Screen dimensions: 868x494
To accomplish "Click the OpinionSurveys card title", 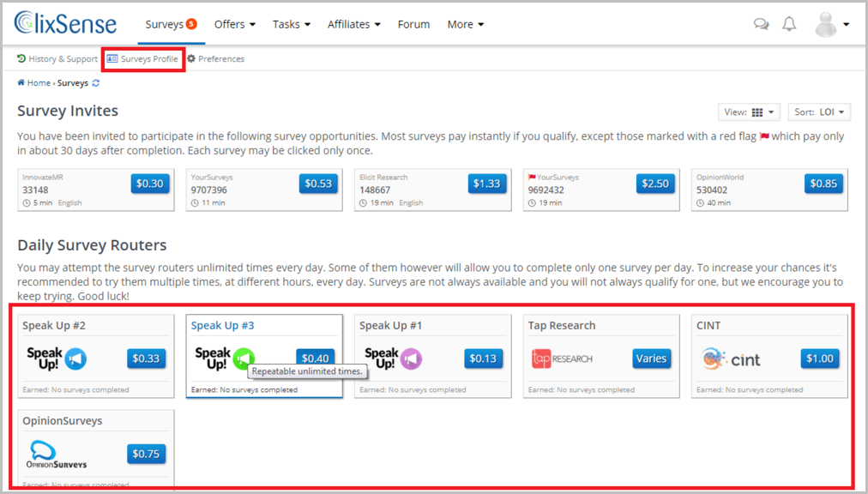I will pos(63,421).
